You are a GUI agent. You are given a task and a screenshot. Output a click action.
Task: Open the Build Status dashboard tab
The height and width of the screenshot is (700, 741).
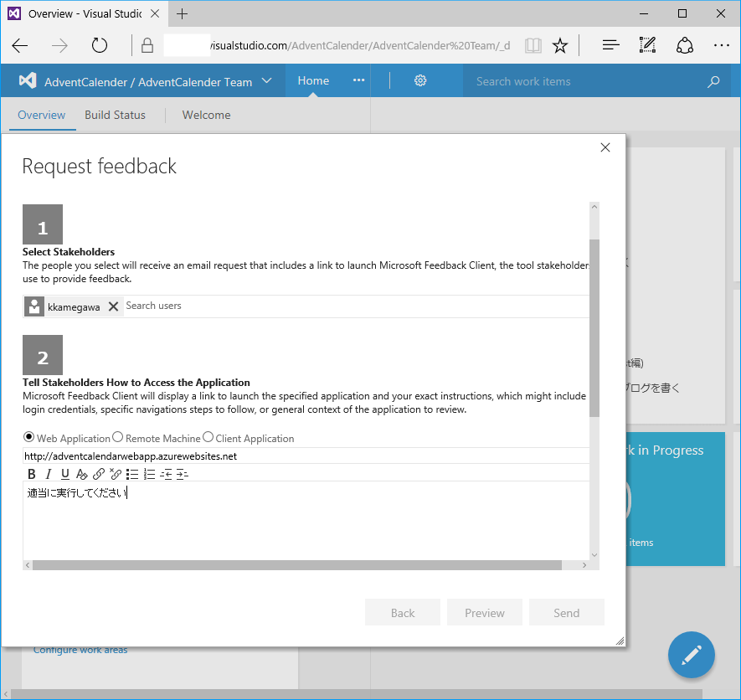click(115, 115)
